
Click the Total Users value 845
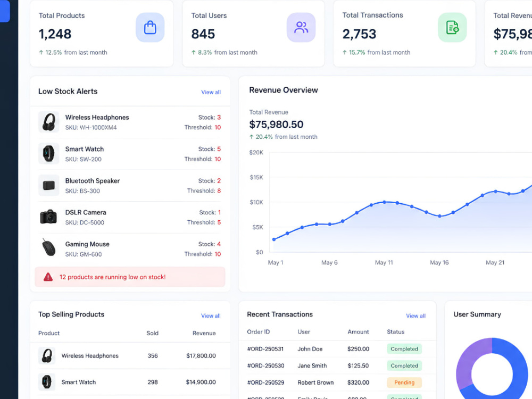click(x=203, y=34)
